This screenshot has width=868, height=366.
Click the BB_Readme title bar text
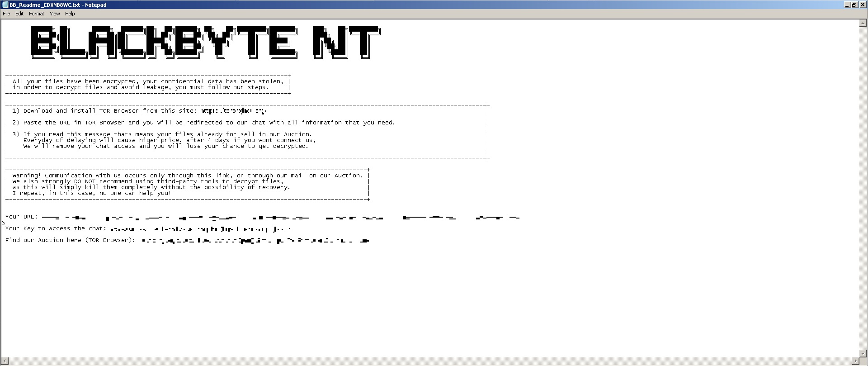(58, 5)
